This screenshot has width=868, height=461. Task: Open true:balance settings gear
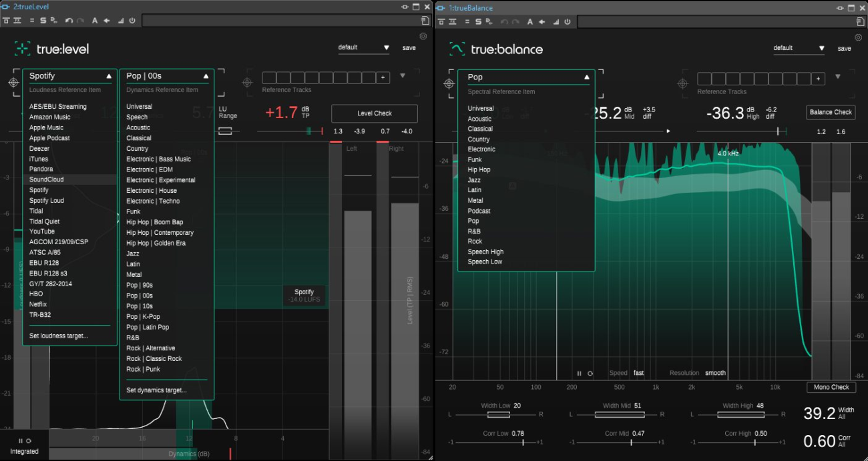tap(859, 37)
